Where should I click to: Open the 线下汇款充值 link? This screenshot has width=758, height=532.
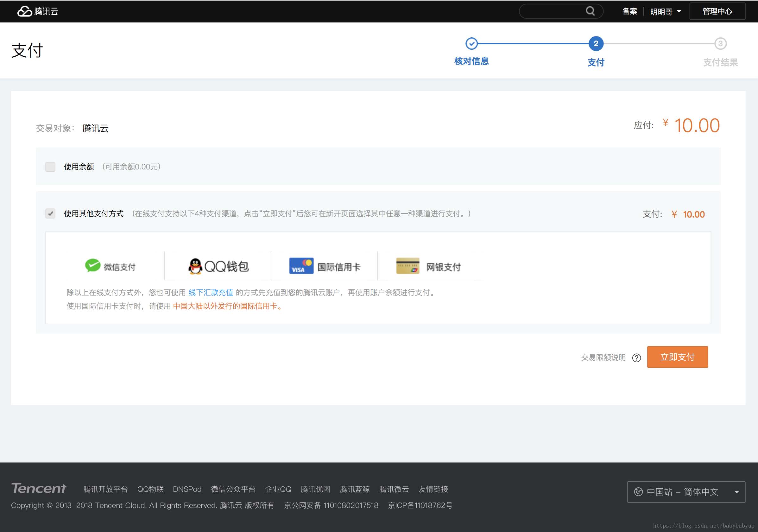[x=211, y=292]
